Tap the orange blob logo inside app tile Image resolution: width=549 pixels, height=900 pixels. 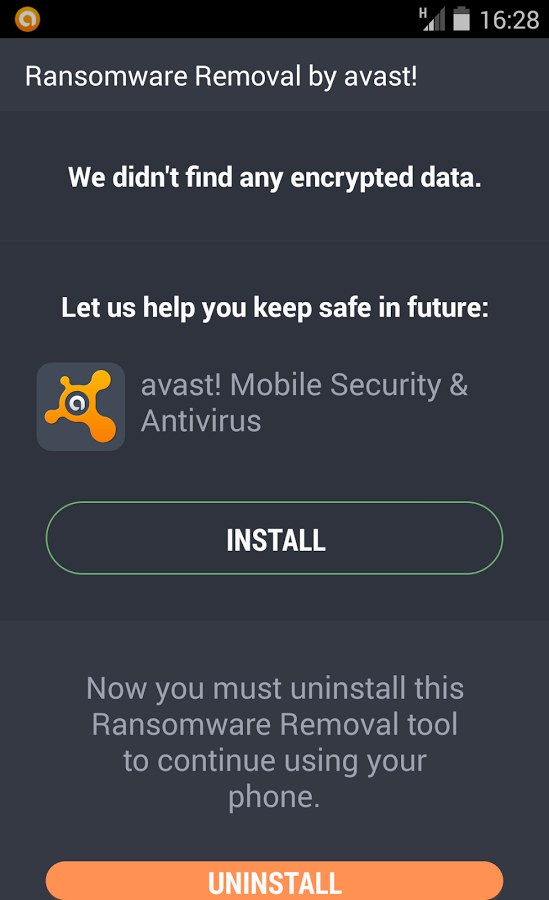pos(81,406)
